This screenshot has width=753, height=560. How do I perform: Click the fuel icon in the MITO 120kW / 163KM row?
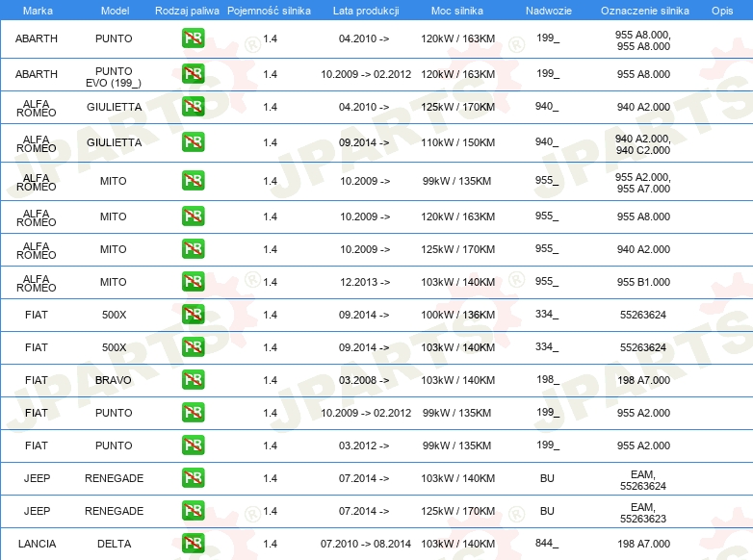(193, 216)
